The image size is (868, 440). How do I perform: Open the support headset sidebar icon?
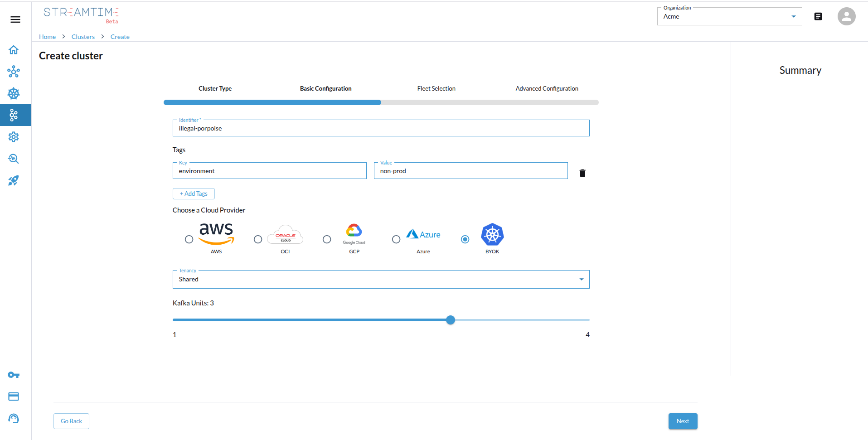tap(14, 418)
